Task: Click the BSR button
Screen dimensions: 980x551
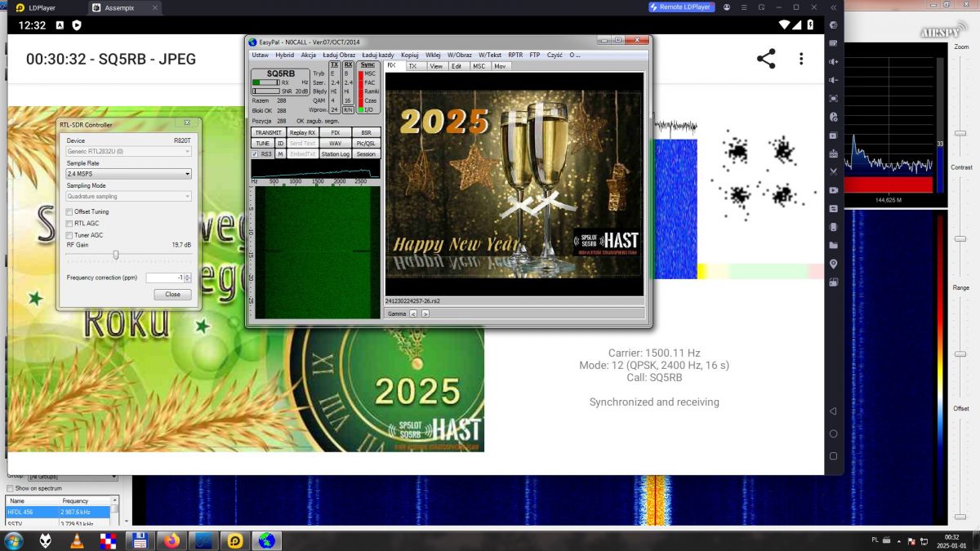Action: [366, 132]
